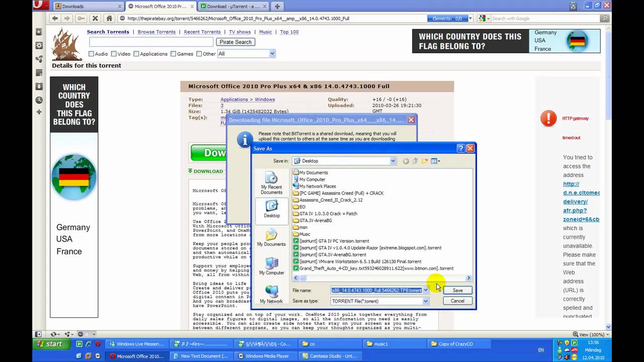Go up one level in Save As
644x362 pixels.
415,161
